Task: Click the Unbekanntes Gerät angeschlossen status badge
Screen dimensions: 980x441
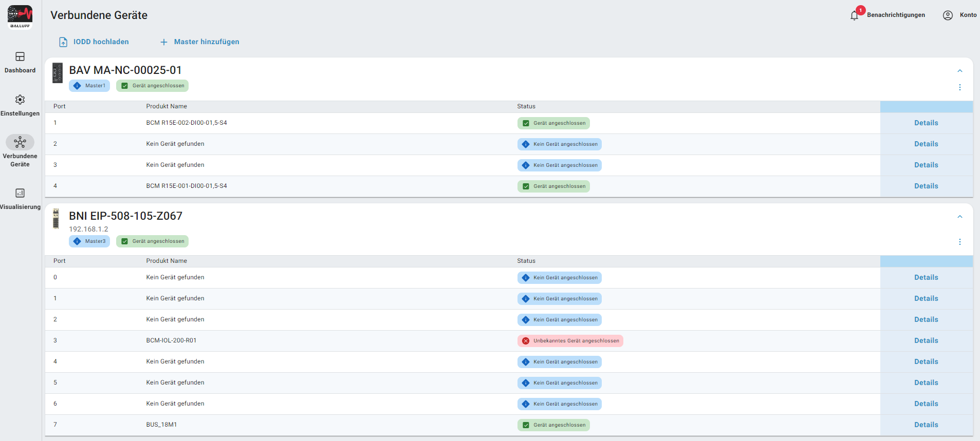Action: point(570,341)
